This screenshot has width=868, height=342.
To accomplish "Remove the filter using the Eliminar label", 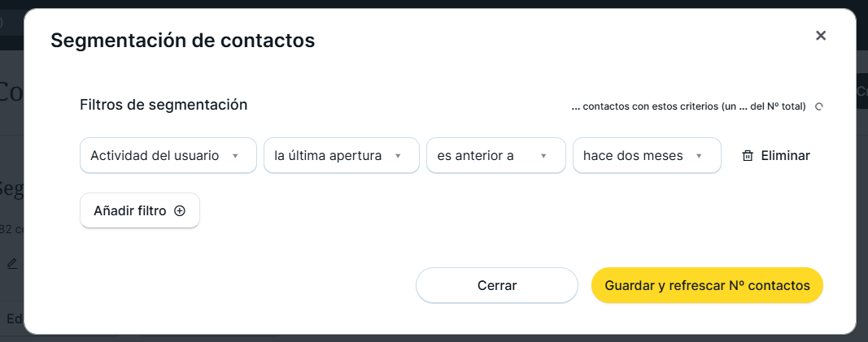I will tap(785, 156).
